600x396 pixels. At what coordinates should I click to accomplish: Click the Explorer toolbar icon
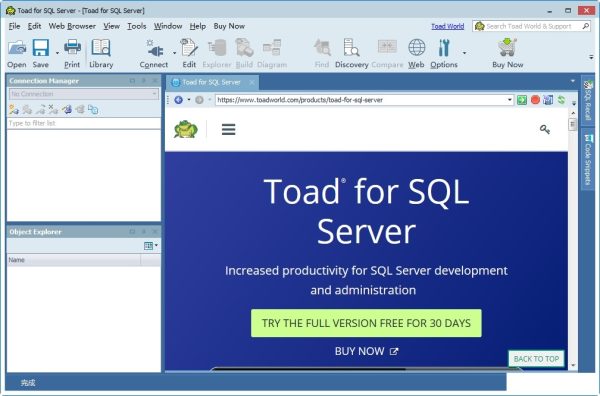(x=217, y=49)
